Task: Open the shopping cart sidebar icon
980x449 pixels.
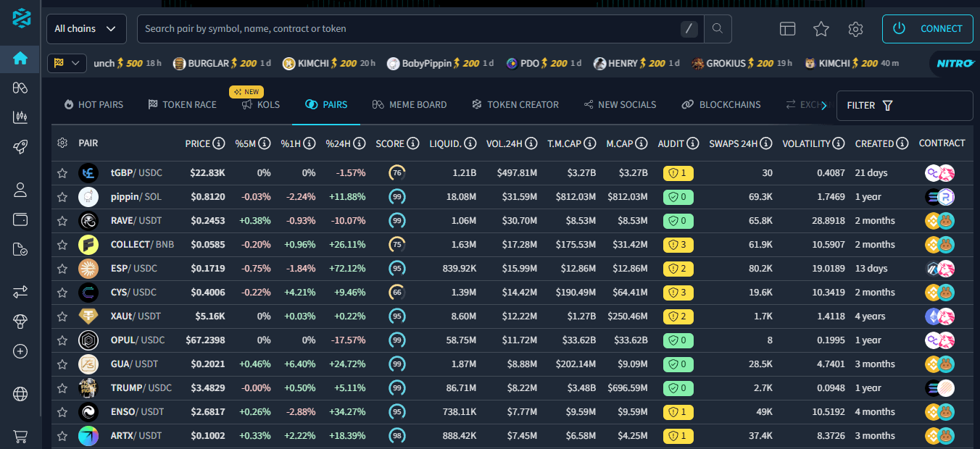Action: 20,436
